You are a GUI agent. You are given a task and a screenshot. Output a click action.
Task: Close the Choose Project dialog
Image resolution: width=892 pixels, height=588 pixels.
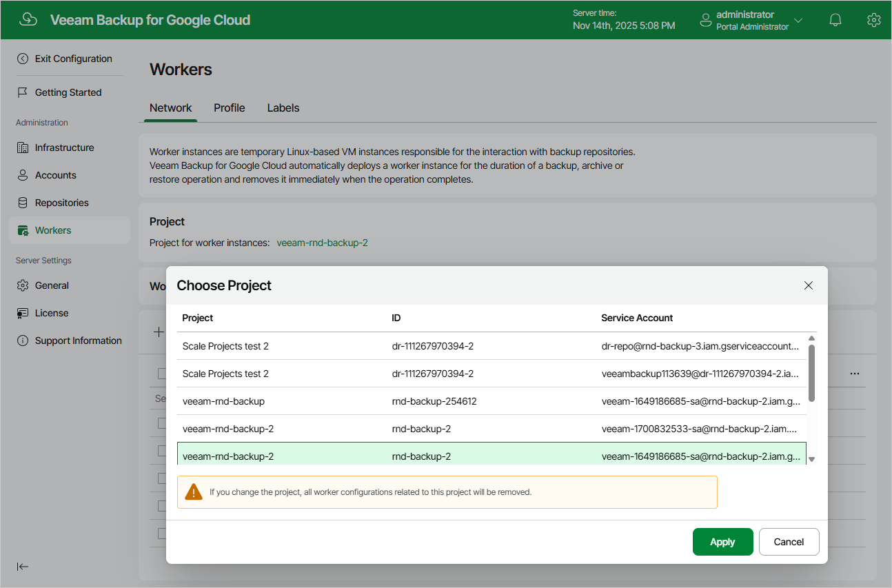click(809, 285)
